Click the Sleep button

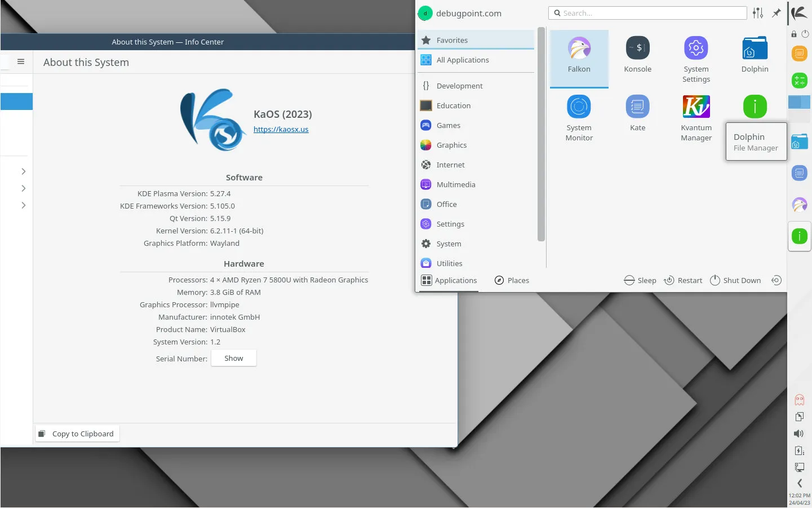[640, 280]
